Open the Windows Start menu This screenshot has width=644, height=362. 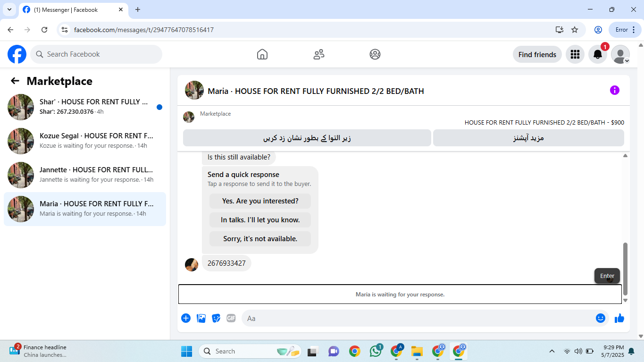pyautogui.click(x=187, y=351)
